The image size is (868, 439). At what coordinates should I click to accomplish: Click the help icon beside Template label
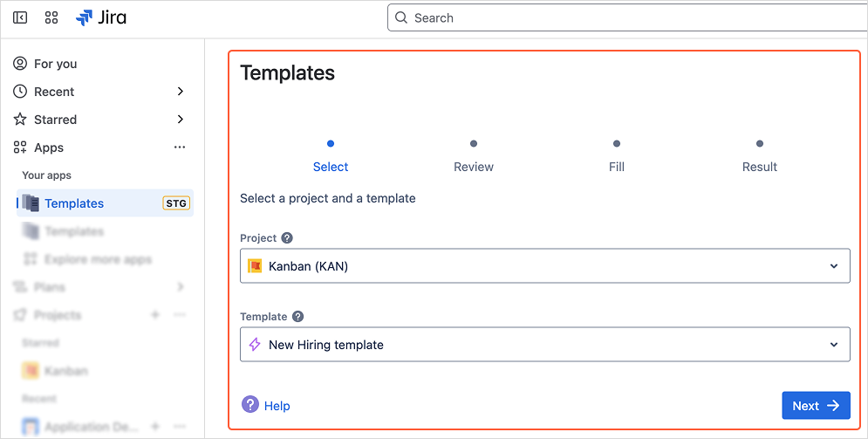pos(297,317)
